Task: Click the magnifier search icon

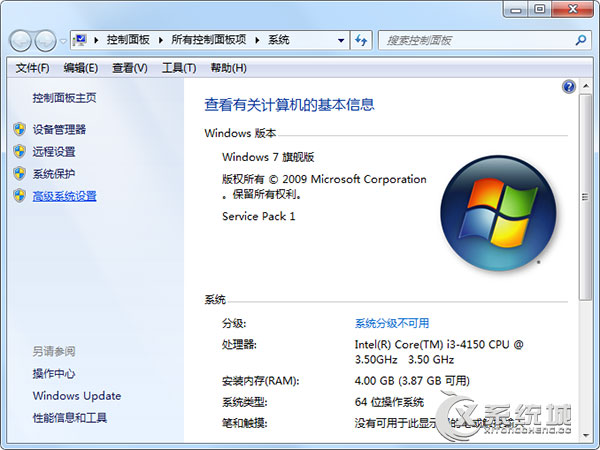Action: [581, 40]
